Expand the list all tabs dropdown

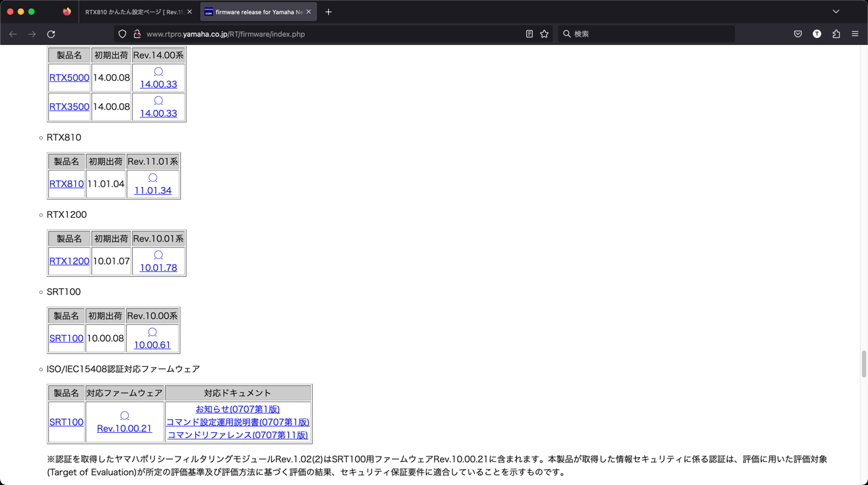836,12
